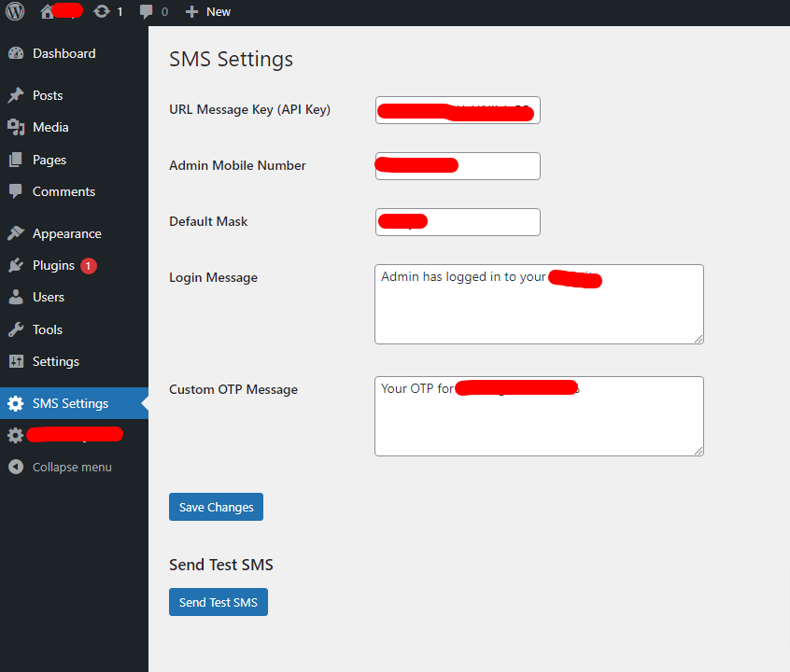Click the Settings sliders icon
Viewport: 790px width, 672px height.
[16, 361]
